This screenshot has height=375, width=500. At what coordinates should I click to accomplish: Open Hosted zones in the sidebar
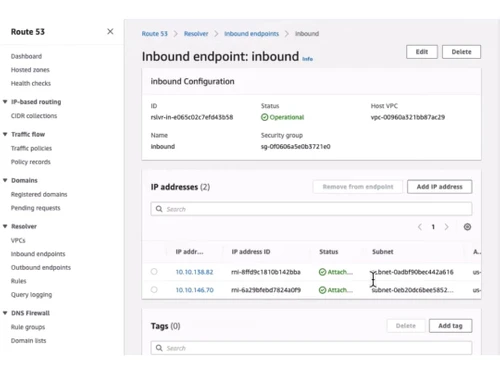tap(30, 70)
